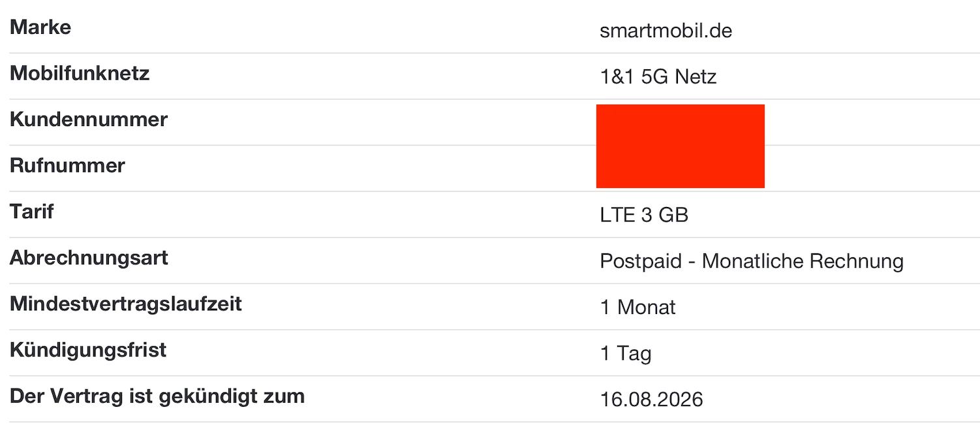Click the word Rechnung in billing value
The image size is (980, 431).
coord(857,261)
